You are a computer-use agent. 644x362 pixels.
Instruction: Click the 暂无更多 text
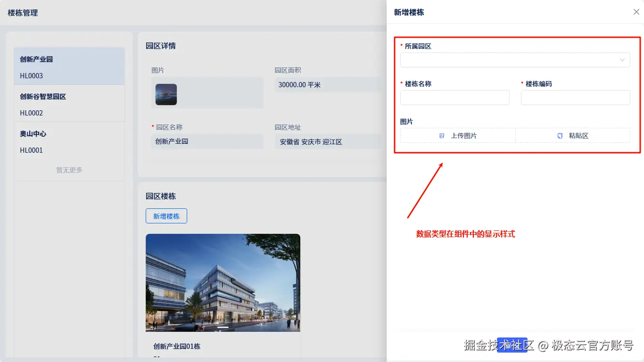pyautogui.click(x=69, y=170)
